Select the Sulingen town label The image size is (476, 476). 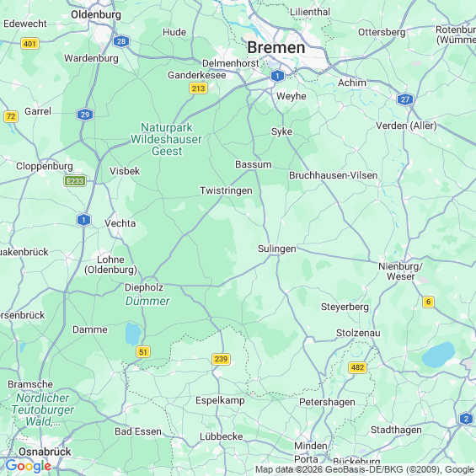277,249
